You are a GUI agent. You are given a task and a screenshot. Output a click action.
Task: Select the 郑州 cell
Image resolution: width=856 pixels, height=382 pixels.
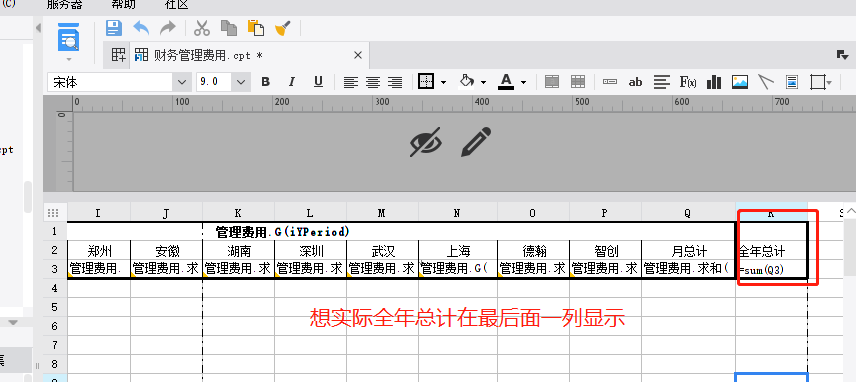point(99,251)
